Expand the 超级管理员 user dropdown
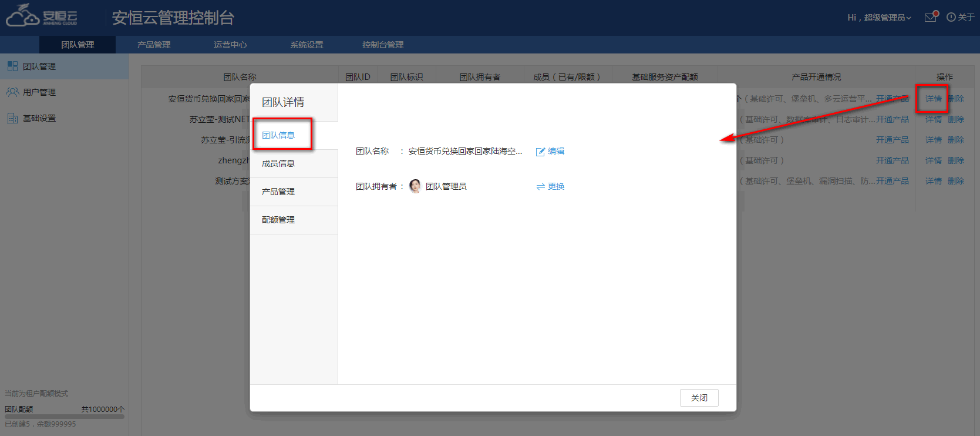The height and width of the screenshot is (436, 980). click(x=879, y=18)
